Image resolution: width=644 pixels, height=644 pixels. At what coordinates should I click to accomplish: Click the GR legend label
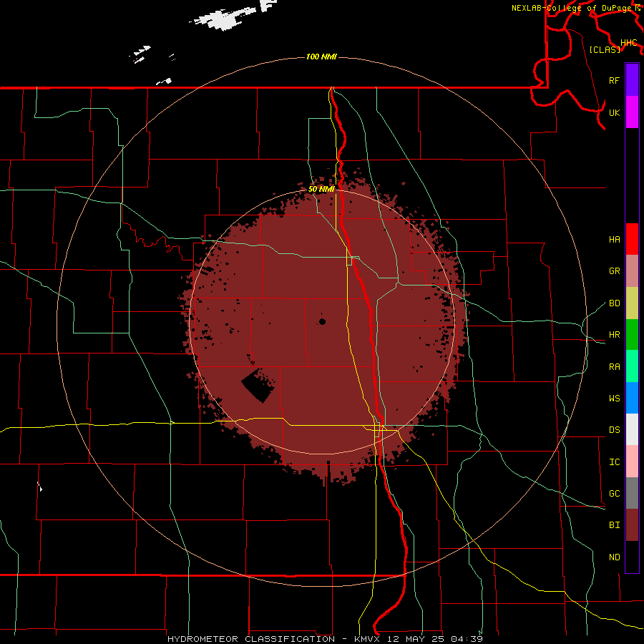615,271
